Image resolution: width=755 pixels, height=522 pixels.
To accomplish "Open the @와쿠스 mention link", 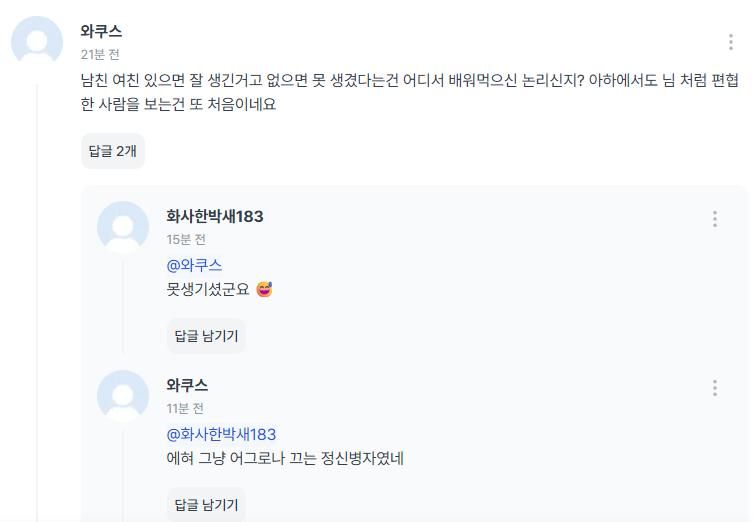I will pyautogui.click(x=194, y=265).
